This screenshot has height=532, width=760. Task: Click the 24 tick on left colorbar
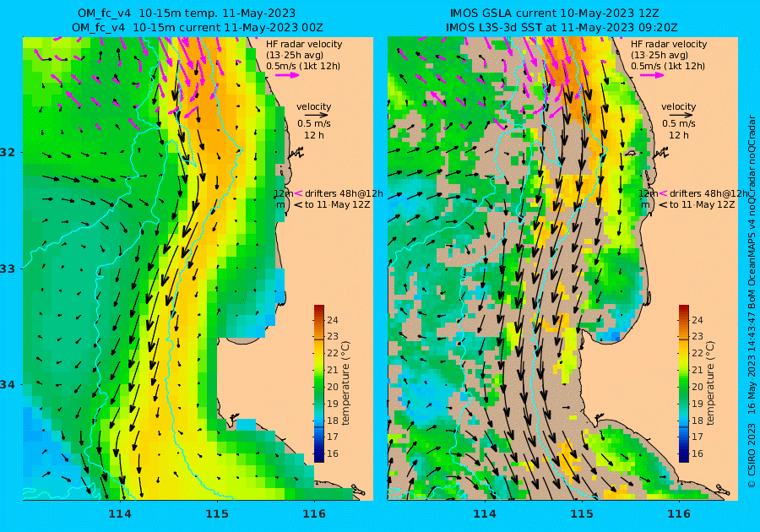pos(333,320)
